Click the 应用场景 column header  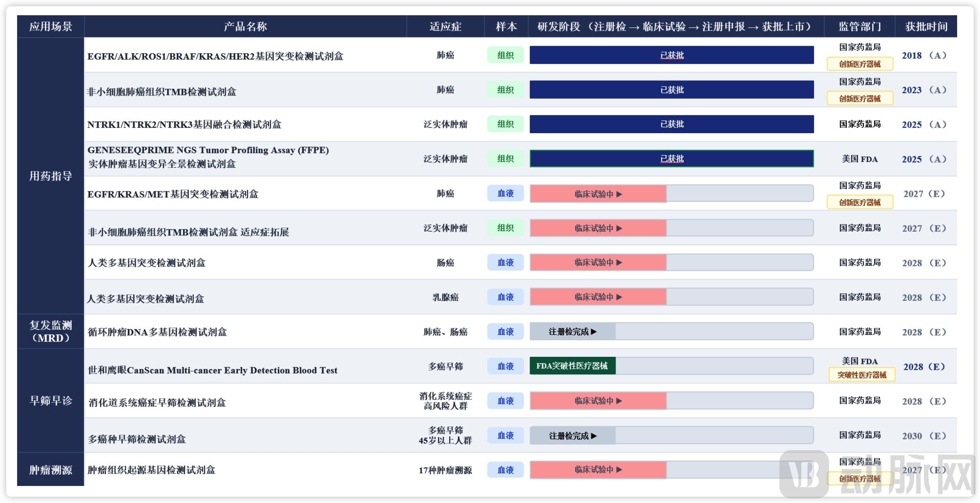(x=51, y=26)
